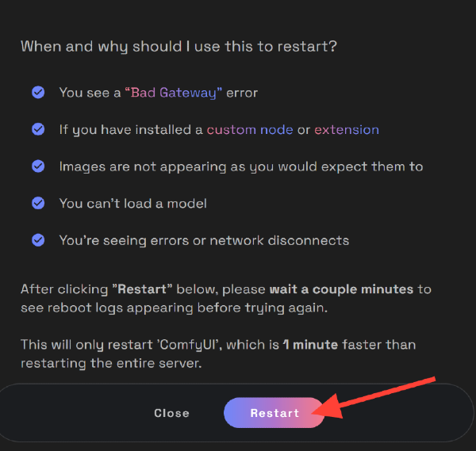
Task: Click the checkmark icon beside custom node line
Action: coord(38,129)
